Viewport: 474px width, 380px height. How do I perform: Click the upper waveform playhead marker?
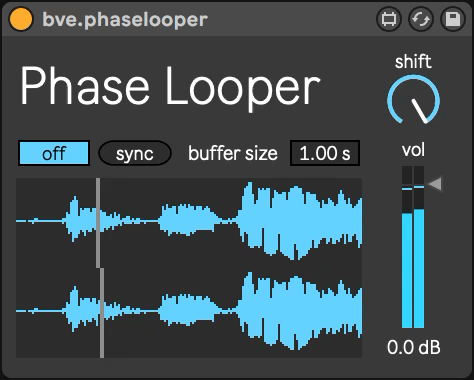[x=98, y=223]
